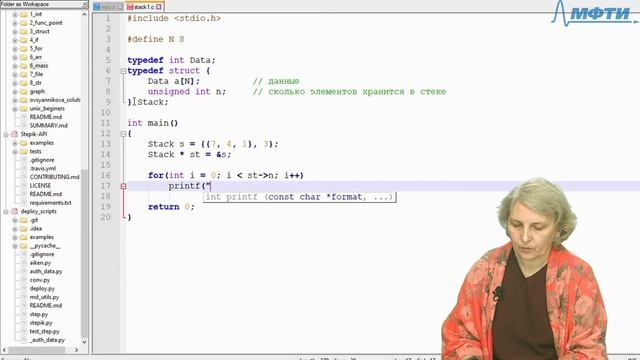The image size is (640, 360).
Task: Click the 1_int folder icon
Action: [x=24, y=14]
